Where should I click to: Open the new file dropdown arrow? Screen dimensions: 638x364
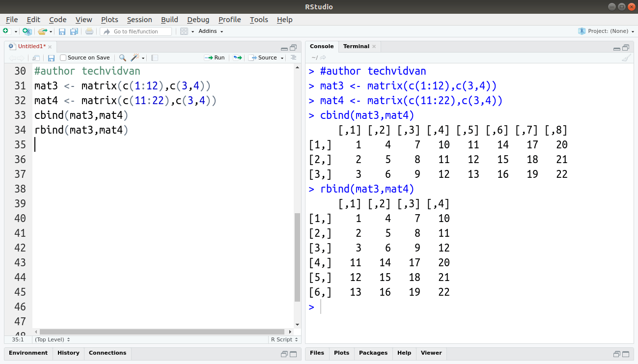(x=16, y=31)
